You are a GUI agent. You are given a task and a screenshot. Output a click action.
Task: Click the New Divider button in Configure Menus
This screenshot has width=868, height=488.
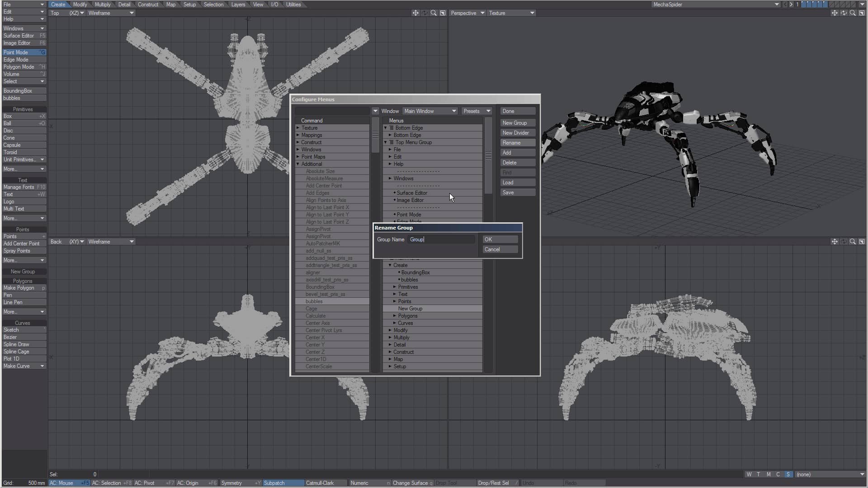pos(517,132)
